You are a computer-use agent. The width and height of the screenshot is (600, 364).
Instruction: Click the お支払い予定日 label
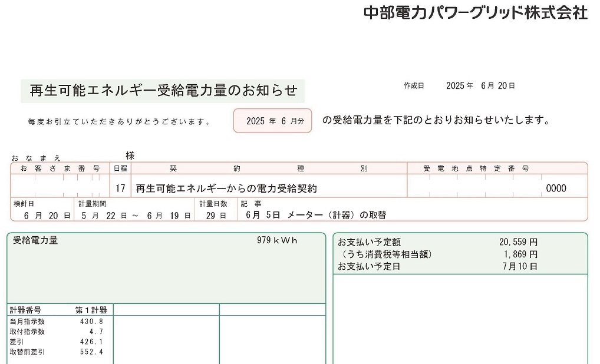[369, 266]
